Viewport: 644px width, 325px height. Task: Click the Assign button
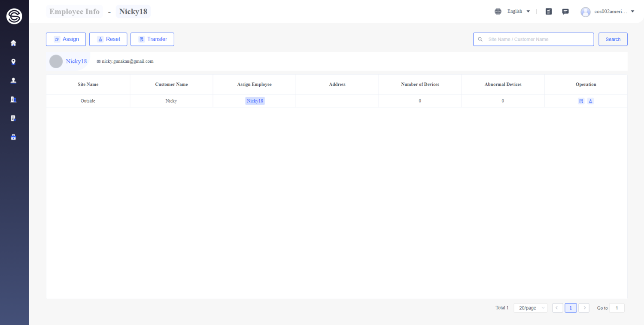pos(66,39)
